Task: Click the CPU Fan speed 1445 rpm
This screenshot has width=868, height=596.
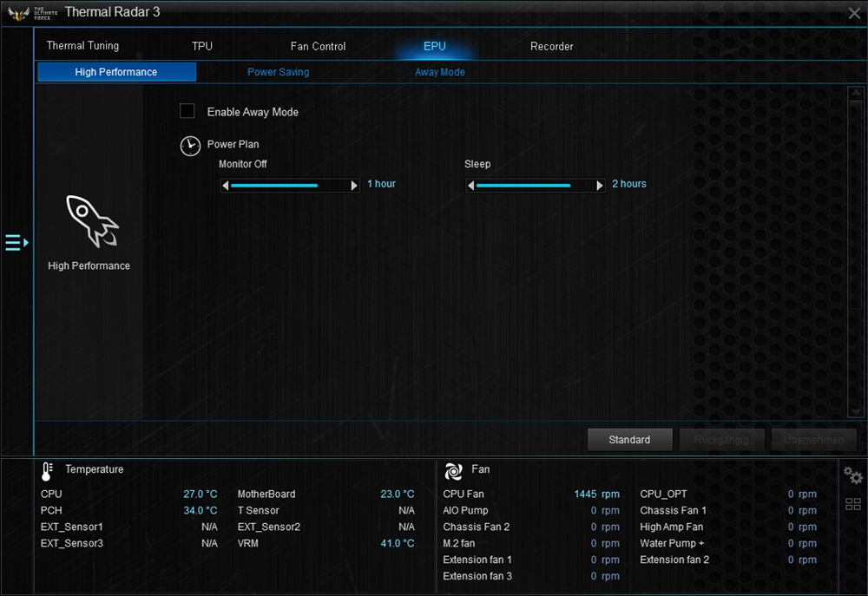Action: (597, 494)
